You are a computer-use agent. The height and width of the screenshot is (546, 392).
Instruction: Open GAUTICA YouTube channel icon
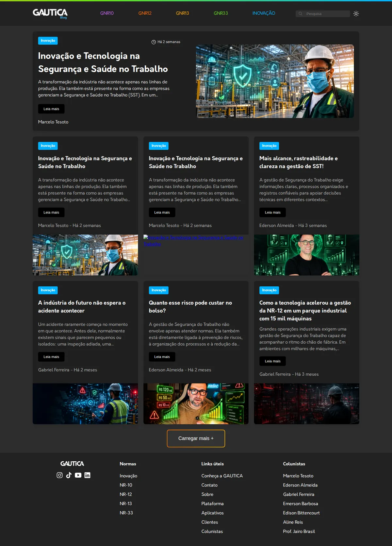tap(78, 475)
